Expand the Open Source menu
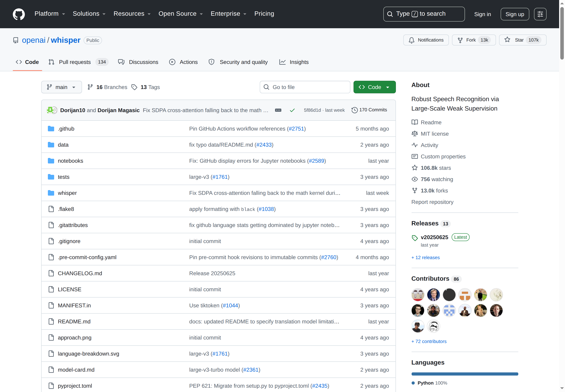The height and width of the screenshot is (392, 565). [180, 14]
